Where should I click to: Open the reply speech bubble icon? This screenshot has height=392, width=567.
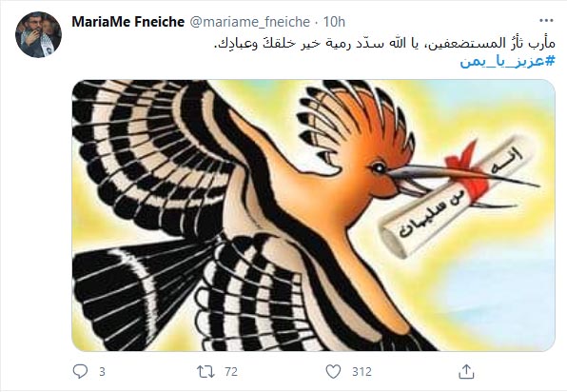pyautogui.click(x=80, y=371)
